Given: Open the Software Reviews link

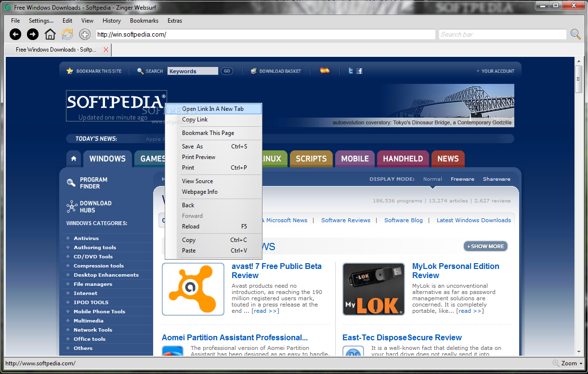Looking at the screenshot, I should [x=346, y=220].
